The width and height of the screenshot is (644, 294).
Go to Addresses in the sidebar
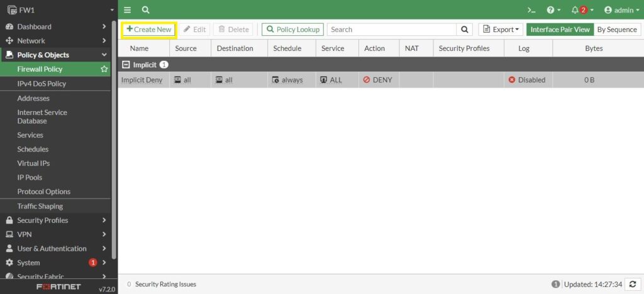(x=33, y=98)
